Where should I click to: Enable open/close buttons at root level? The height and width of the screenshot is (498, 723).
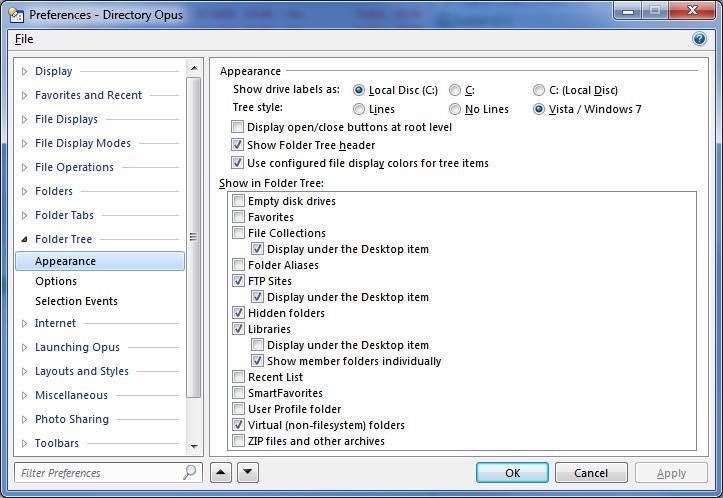[x=237, y=126]
